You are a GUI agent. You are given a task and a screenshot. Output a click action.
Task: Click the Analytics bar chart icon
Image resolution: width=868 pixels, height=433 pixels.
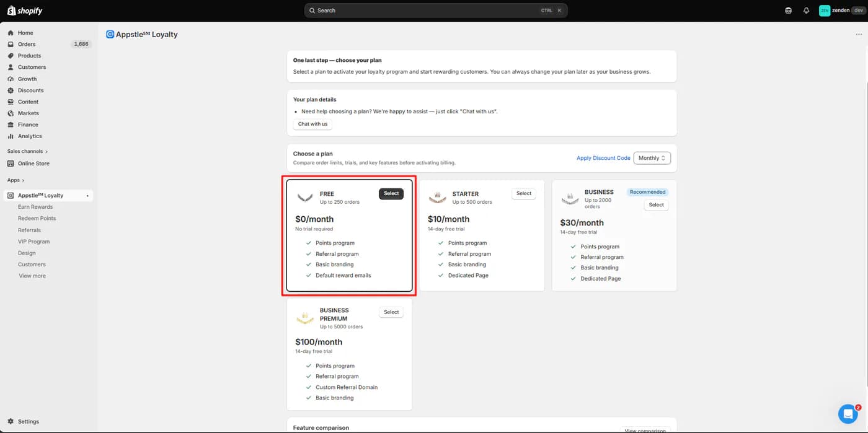pos(11,136)
